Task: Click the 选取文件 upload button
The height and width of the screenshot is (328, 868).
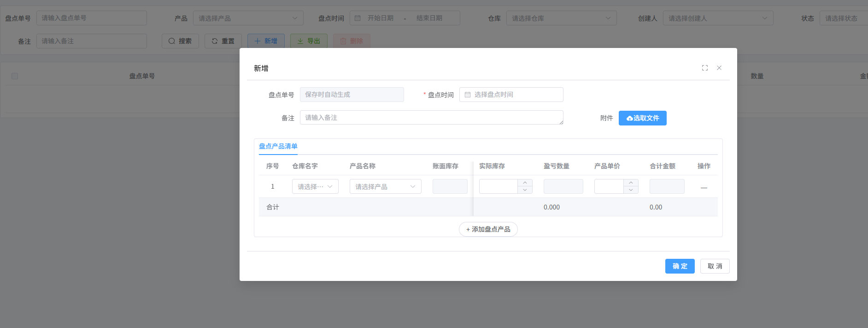Action: (643, 118)
